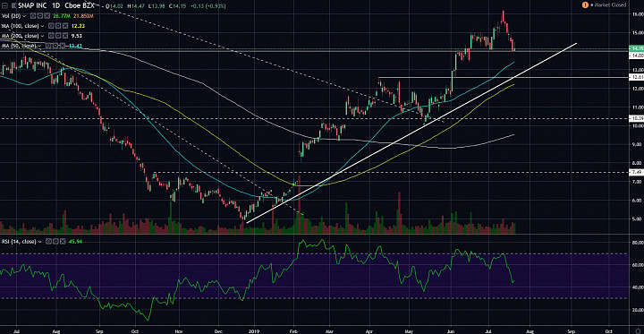
Task: Toggle visibility of the Vol (20) indicator
Action: pos(33,16)
